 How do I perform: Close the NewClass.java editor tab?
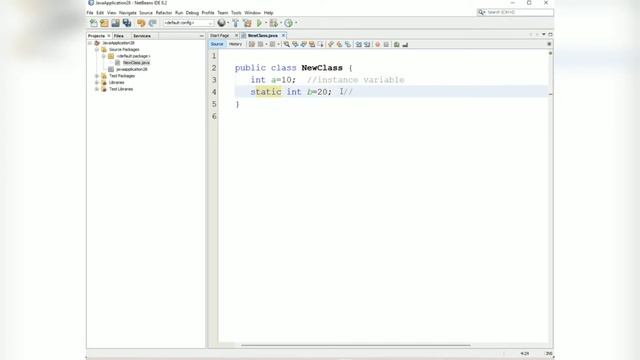tap(283, 36)
